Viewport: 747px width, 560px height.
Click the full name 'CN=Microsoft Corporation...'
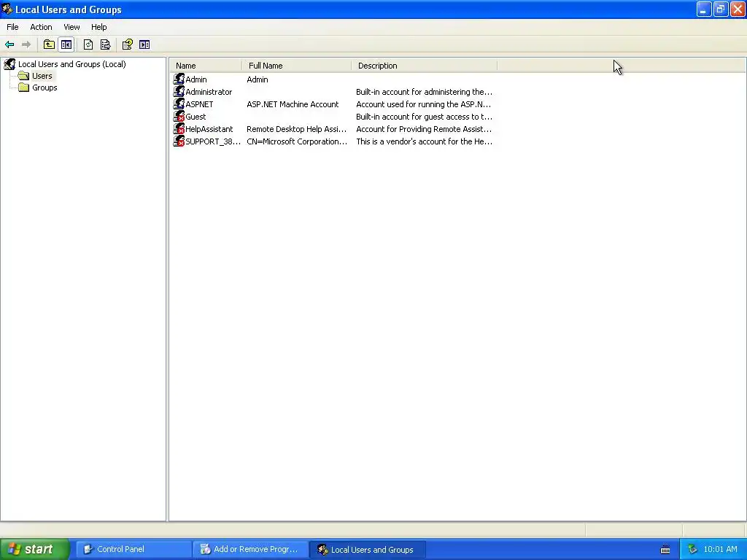coord(297,141)
